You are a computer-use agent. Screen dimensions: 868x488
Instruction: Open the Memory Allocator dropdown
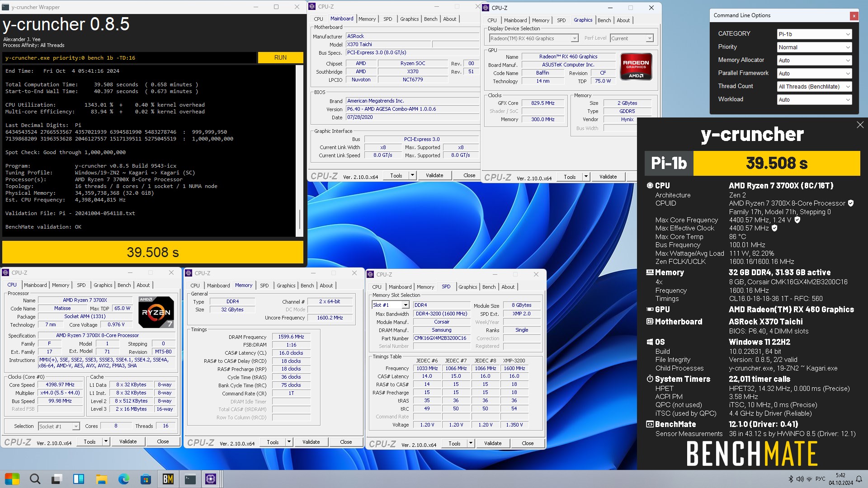tap(814, 61)
